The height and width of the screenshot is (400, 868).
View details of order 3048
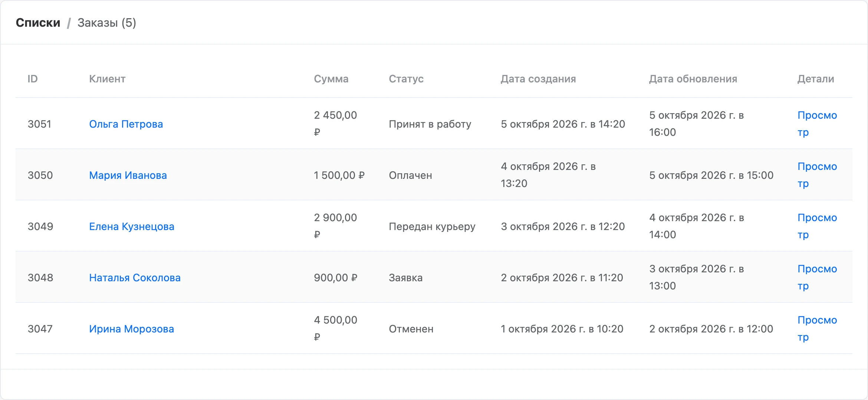[x=817, y=277]
